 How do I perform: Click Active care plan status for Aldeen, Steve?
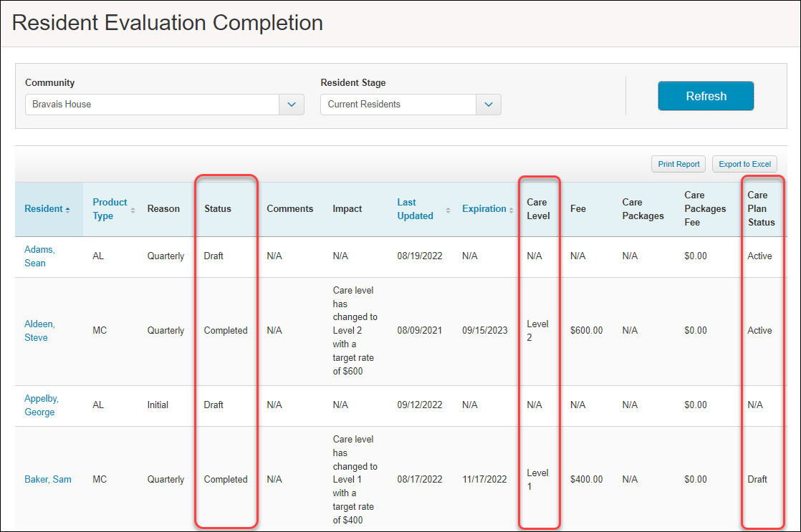coord(759,330)
